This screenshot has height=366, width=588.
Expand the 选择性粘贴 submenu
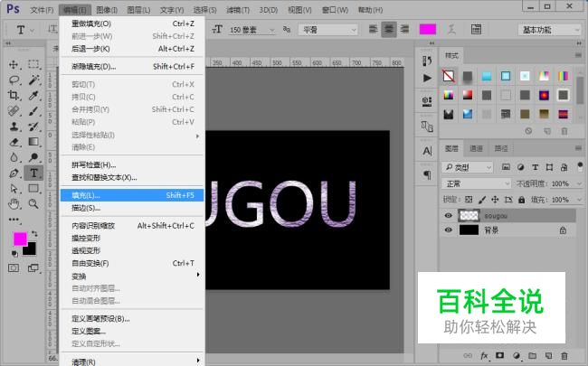point(132,135)
